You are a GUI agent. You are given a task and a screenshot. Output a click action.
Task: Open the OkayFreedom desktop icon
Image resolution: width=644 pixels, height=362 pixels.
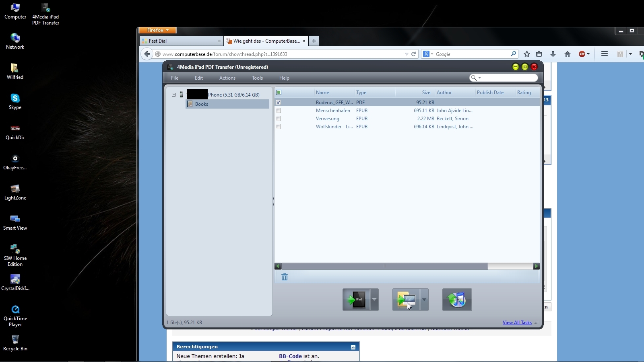point(15,162)
